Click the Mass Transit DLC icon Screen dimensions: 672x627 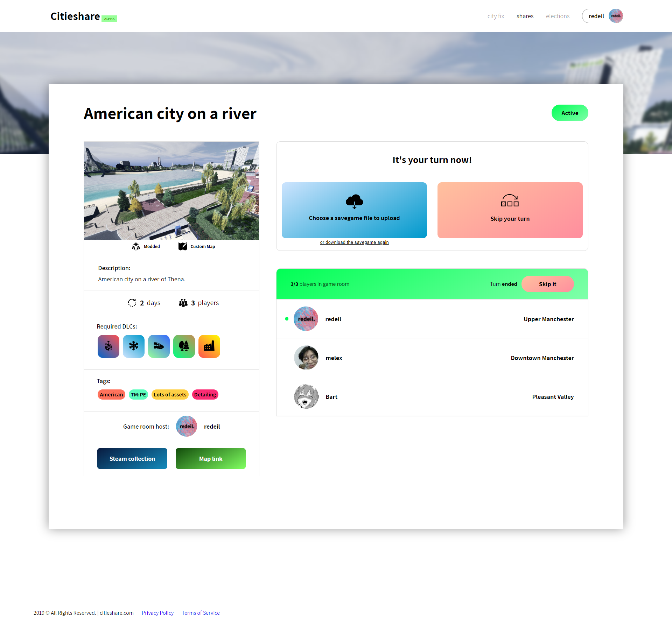click(x=159, y=346)
